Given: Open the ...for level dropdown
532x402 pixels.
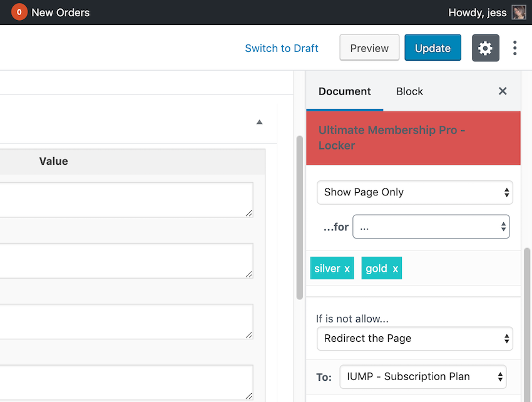Looking at the screenshot, I should [x=431, y=227].
